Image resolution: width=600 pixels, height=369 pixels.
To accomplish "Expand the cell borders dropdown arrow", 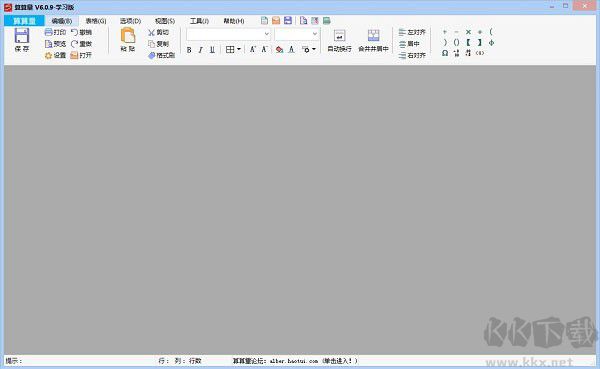I will click(x=239, y=49).
